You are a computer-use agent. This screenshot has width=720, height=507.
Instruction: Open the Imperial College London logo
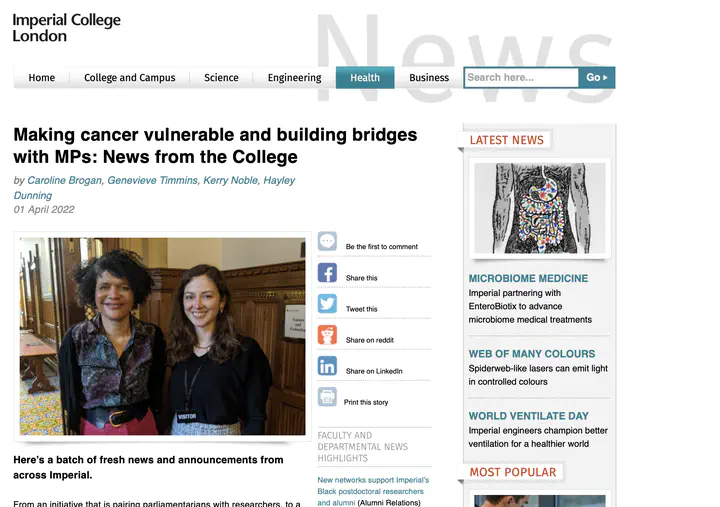click(67, 28)
